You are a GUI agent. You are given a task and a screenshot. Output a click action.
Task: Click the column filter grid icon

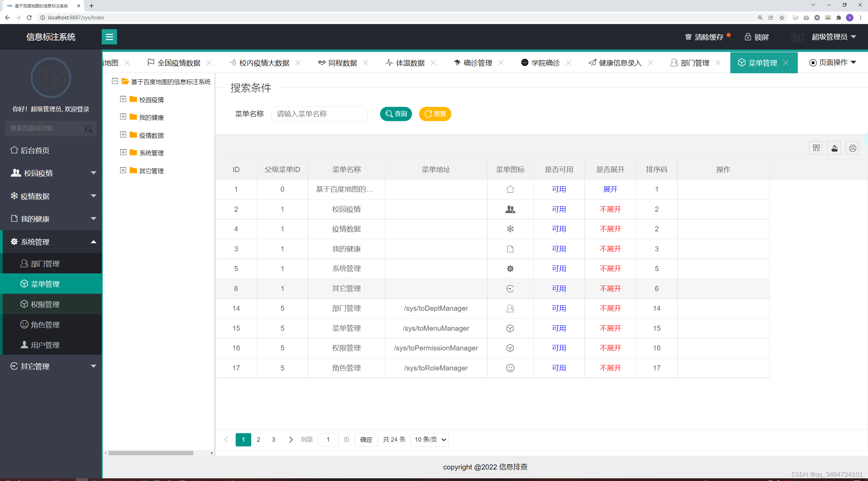(x=816, y=148)
